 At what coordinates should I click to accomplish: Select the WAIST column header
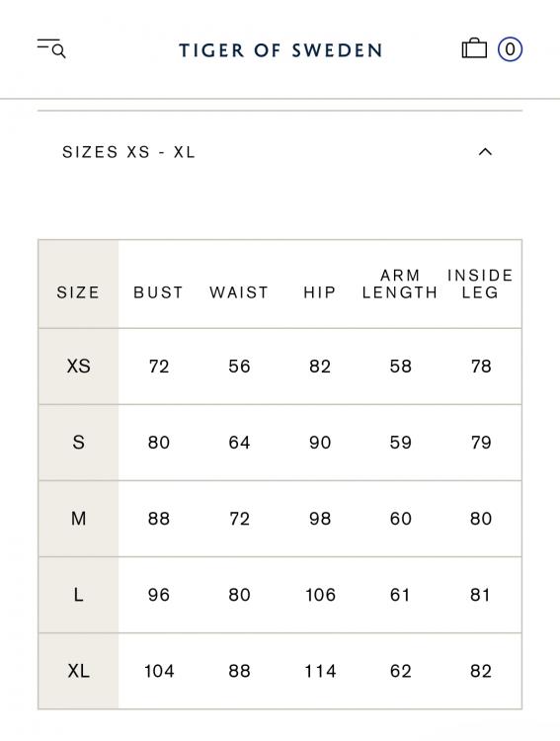point(239,292)
